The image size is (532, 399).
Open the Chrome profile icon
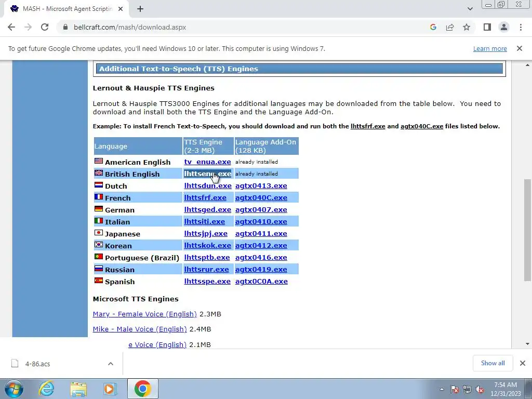[x=504, y=27]
